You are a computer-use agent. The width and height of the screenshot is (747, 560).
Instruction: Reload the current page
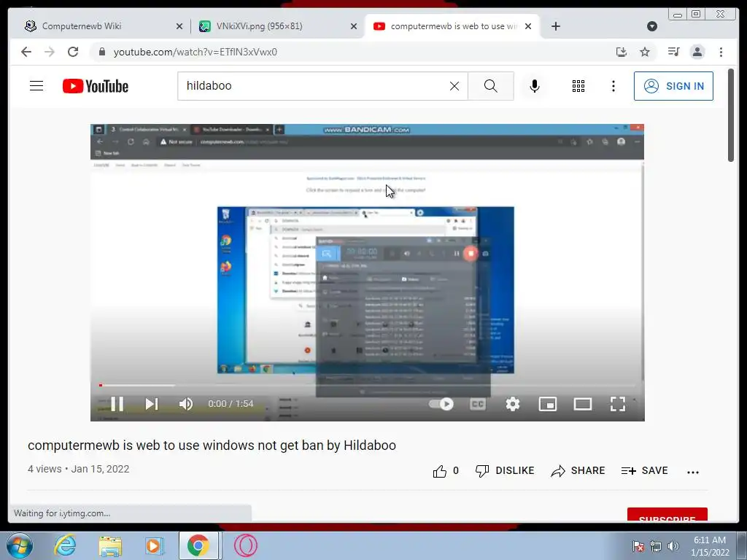point(72,52)
